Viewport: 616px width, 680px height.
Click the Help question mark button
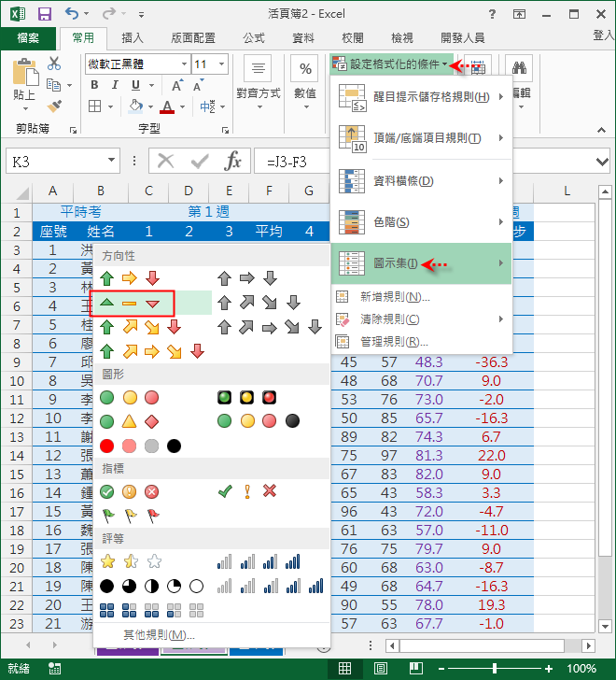coord(492,14)
